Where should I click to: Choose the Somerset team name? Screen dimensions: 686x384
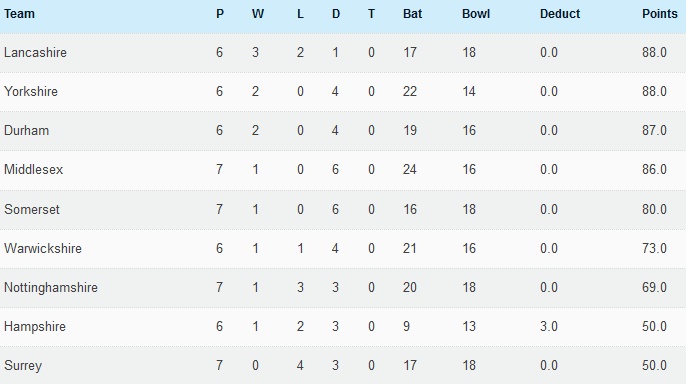point(32,209)
